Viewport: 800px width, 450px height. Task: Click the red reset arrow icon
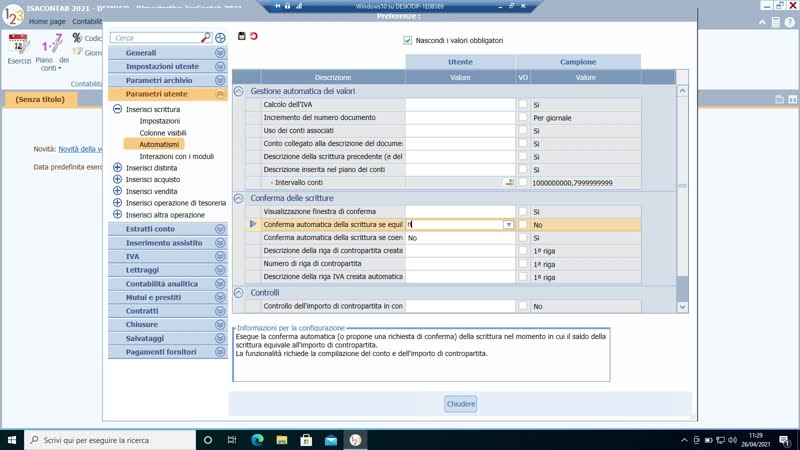point(254,36)
